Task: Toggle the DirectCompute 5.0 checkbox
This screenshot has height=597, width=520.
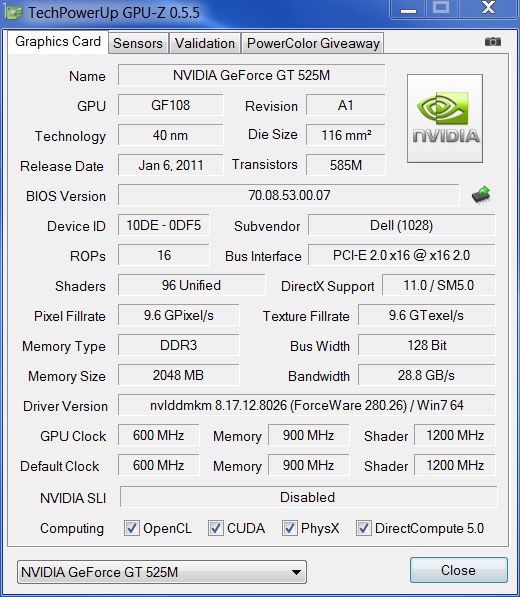Action: click(364, 528)
